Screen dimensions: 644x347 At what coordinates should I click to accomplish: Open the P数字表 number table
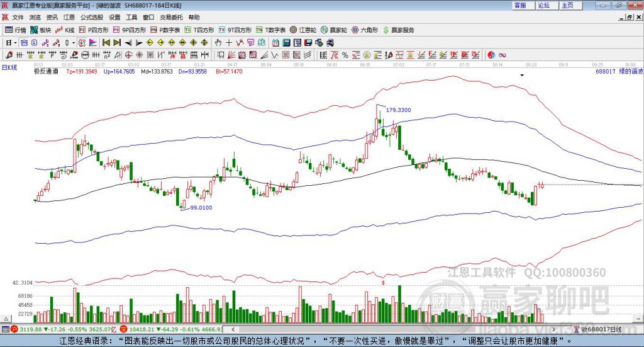[165, 30]
